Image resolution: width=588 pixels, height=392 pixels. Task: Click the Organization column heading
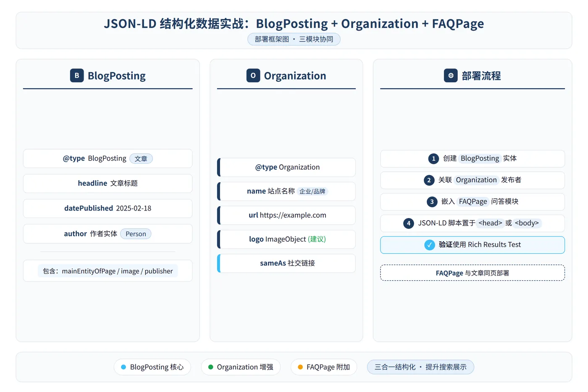[295, 76]
